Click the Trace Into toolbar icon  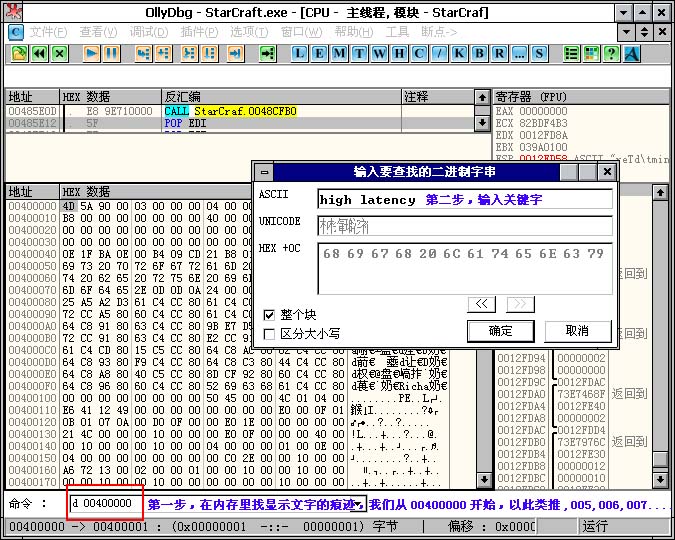pyautogui.click(x=189, y=54)
